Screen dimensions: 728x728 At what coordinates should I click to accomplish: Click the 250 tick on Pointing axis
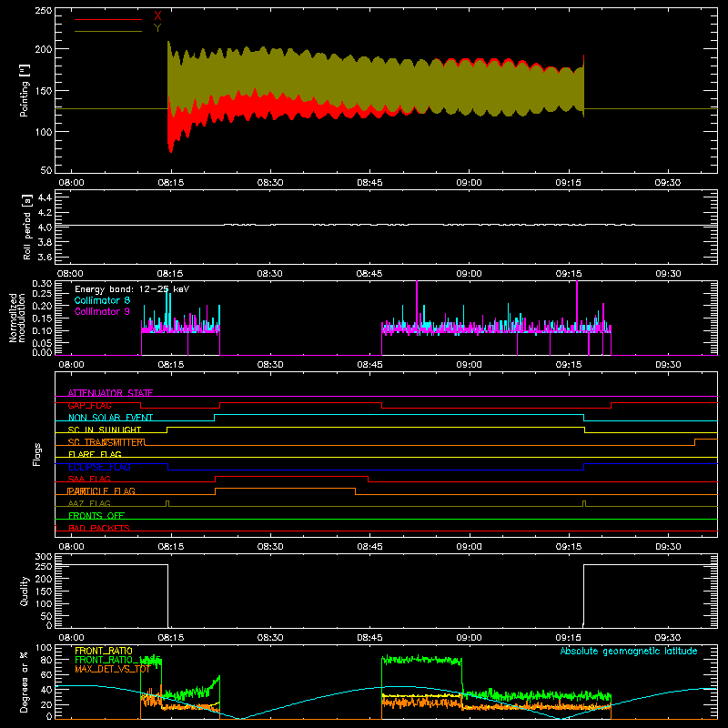(x=44, y=10)
